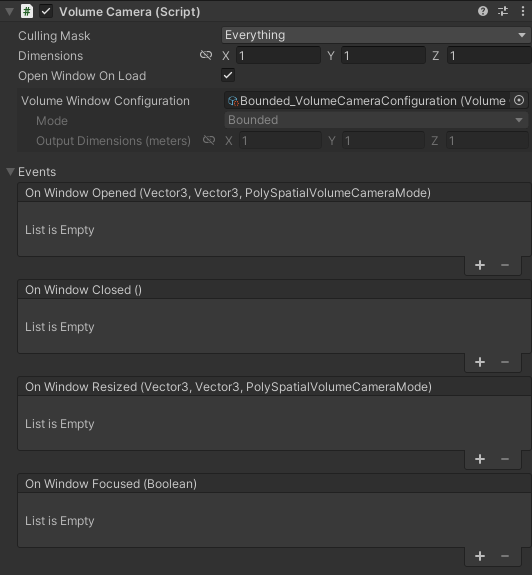Open the Mode Bounded dropdown

(376, 120)
